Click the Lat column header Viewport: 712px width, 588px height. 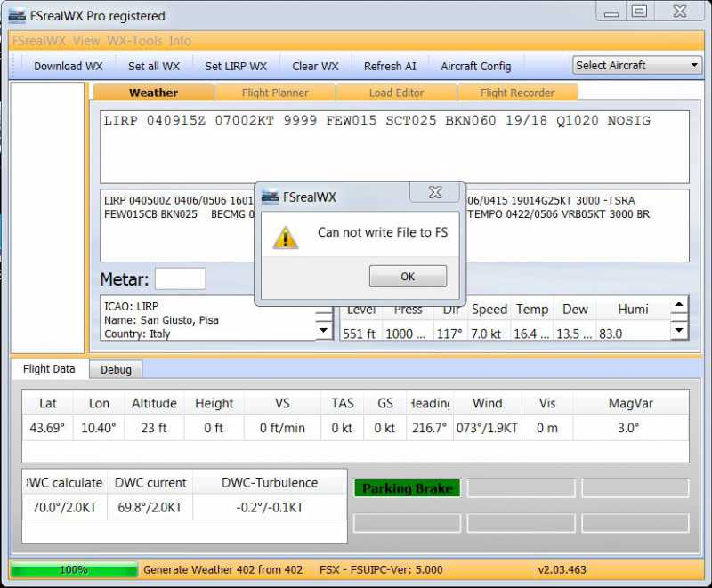pos(48,403)
